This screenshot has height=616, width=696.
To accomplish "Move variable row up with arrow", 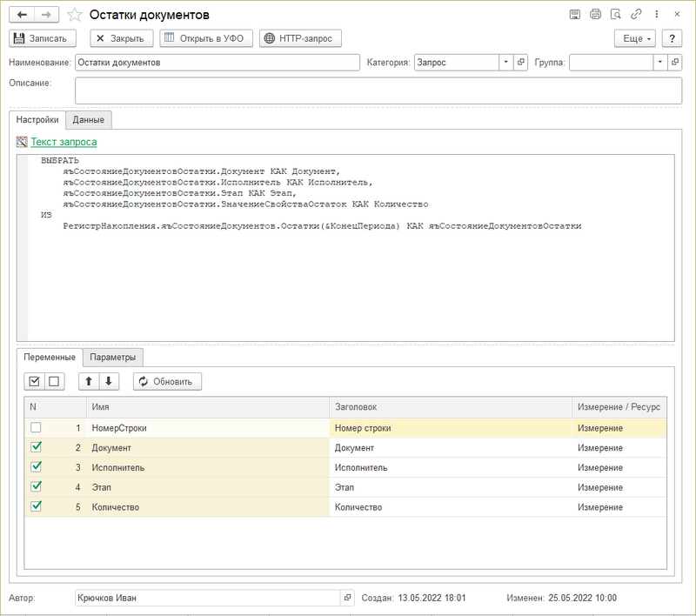I will [x=87, y=381].
